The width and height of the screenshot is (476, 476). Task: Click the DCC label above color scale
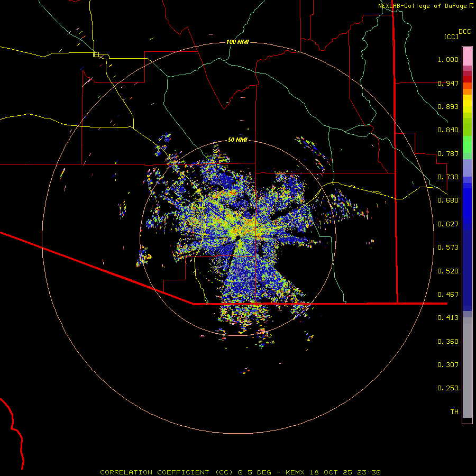point(464,32)
